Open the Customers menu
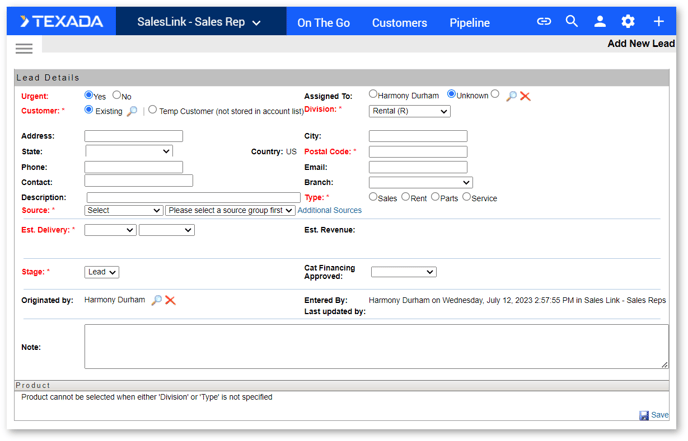 click(x=399, y=23)
